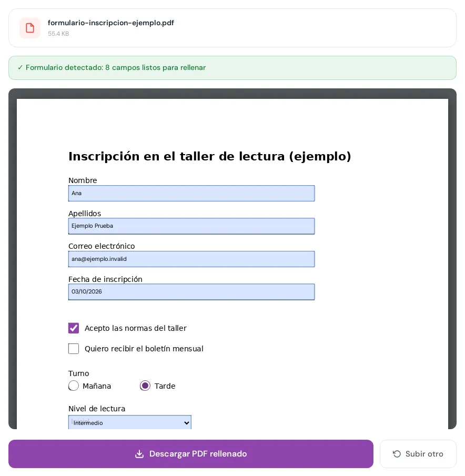Click the Fecha de inscripción field
Image resolution: width=465 pixels, height=476 pixels.
pyautogui.click(x=191, y=292)
